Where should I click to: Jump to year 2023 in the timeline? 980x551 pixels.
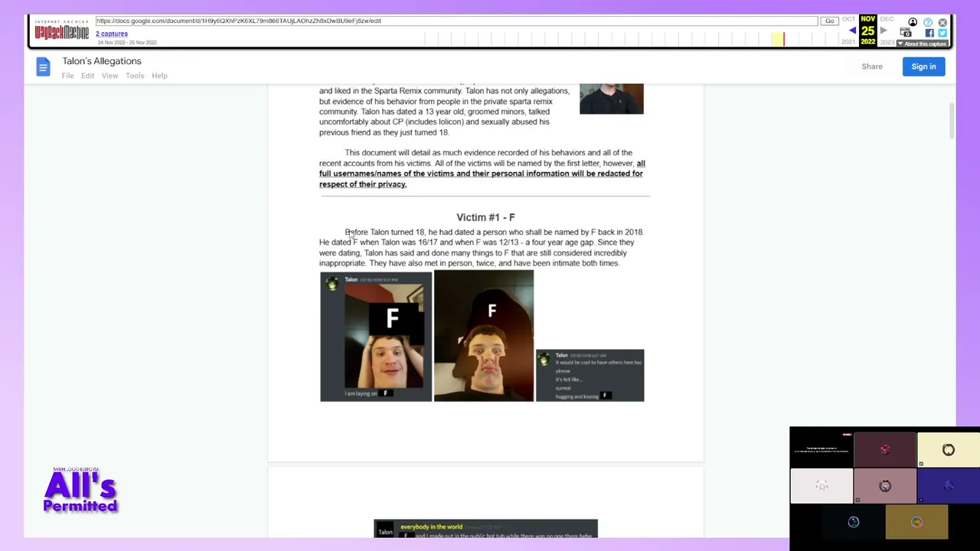click(887, 42)
